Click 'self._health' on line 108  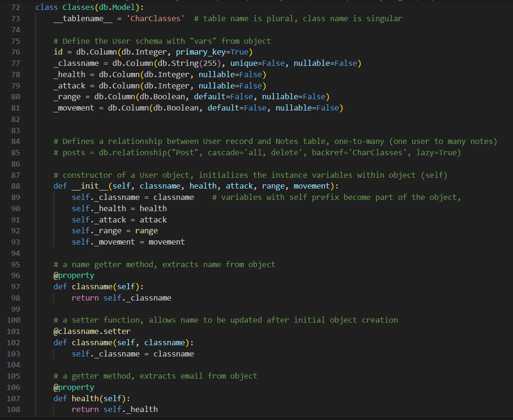[130, 409]
